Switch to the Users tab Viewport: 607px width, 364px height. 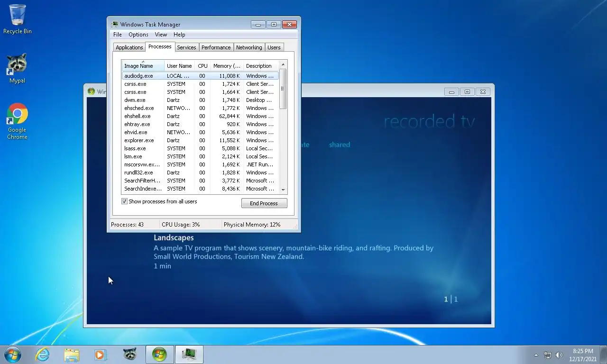pos(274,47)
